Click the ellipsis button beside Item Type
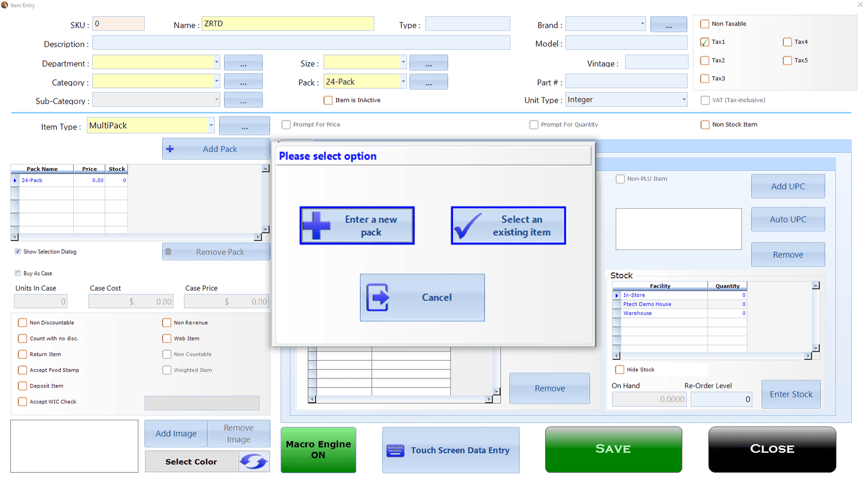The height and width of the screenshot is (488, 868). [245, 126]
